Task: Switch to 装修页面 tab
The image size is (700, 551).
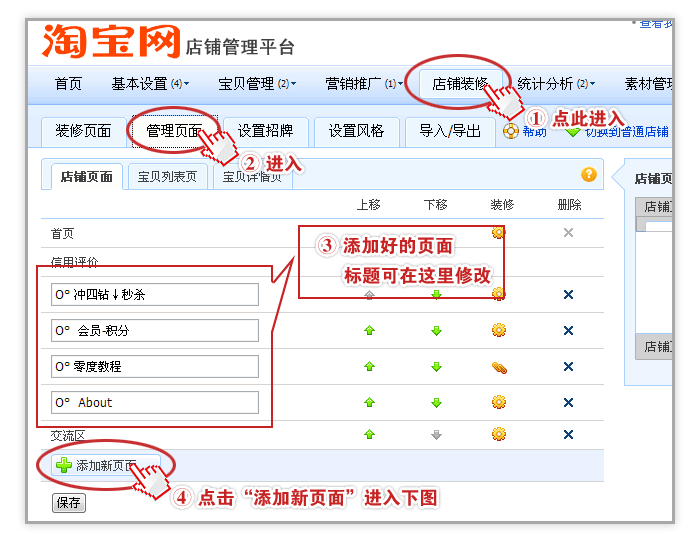Action: point(83,131)
